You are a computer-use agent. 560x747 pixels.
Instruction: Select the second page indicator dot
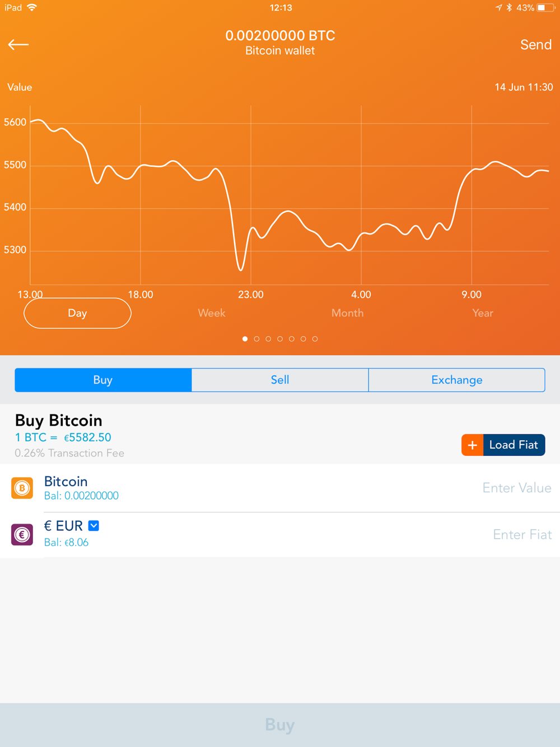pyautogui.click(x=256, y=339)
